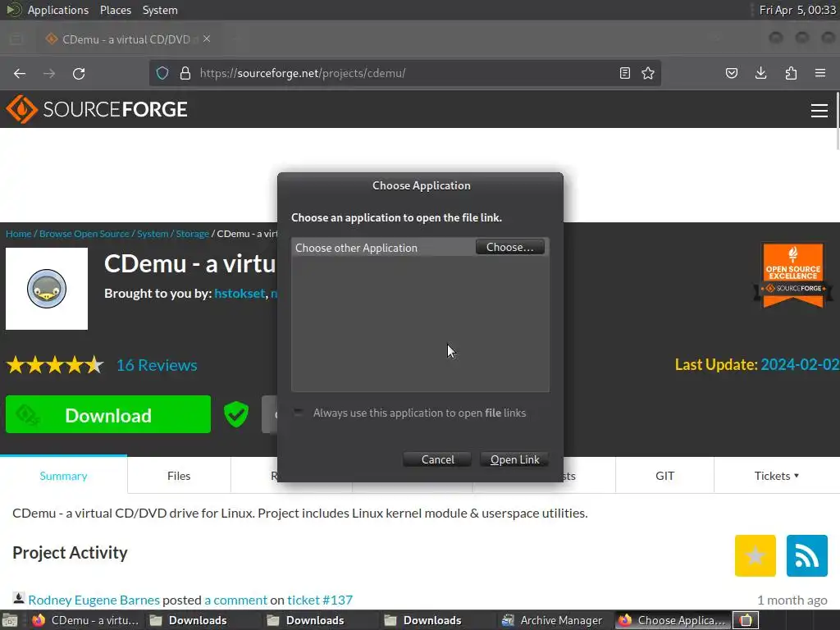Click the clock showing Fri Apr 5
The height and width of the screenshot is (630, 840).
[797, 10]
